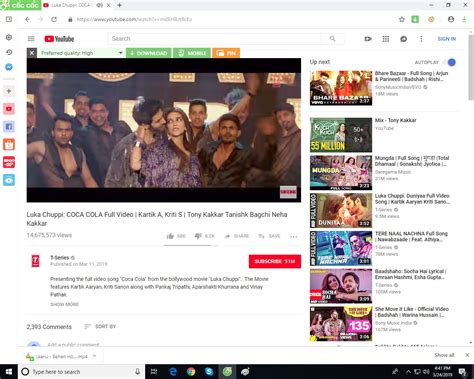Viewport: 474px width, 379px height.
Task: Click Show all downloads
Action: point(444,355)
